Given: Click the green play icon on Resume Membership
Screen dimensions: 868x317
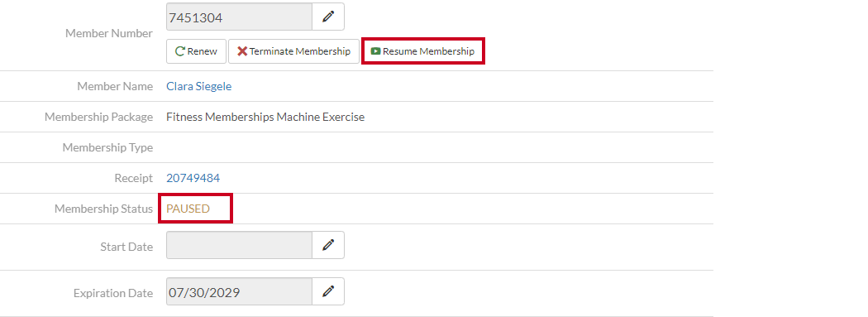Looking at the screenshot, I should coord(376,51).
